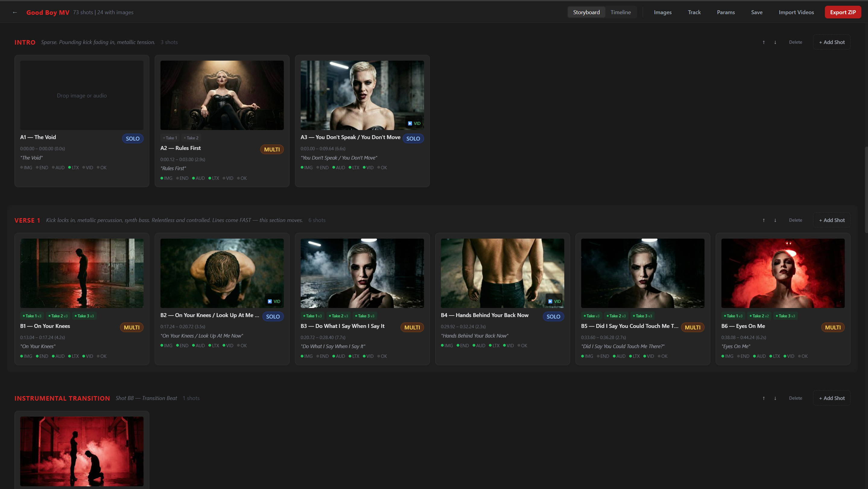Switch to the Timeline view
868x489 pixels.
pyautogui.click(x=620, y=12)
